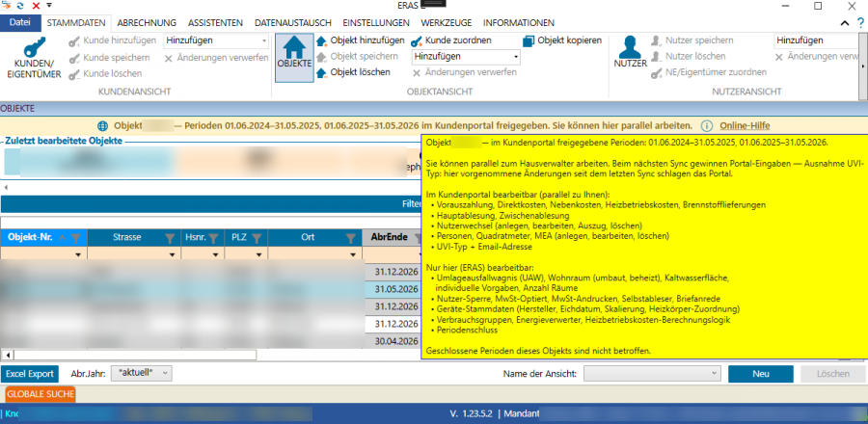The width and height of the screenshot is (868, 424).
Task: Open the PLZ filter row dropdown
Action: pos(259,254)
